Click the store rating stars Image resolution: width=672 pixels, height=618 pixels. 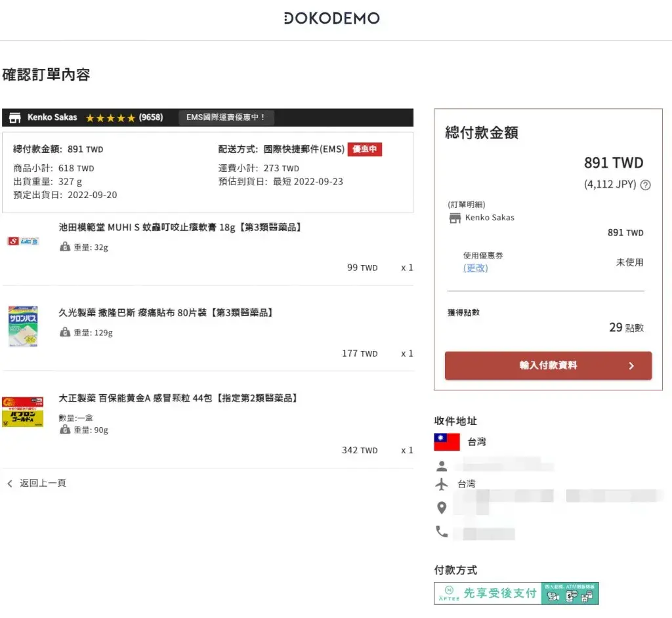(110, 118)
